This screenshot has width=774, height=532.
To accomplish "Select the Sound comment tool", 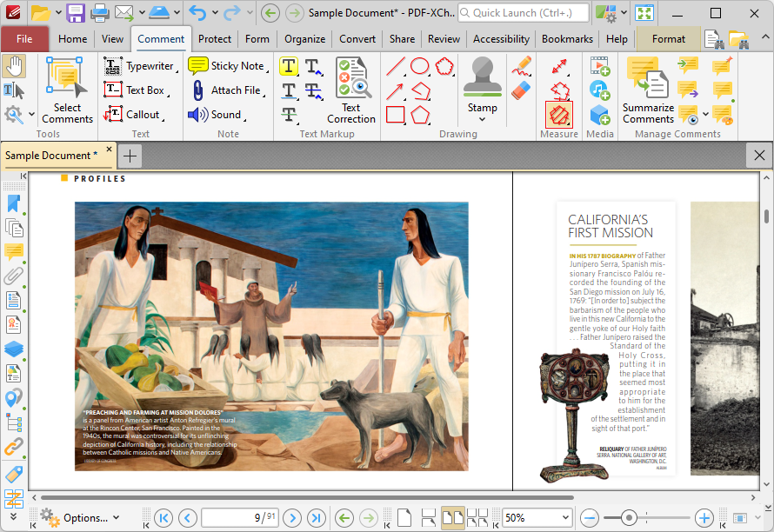I will 217,115.
